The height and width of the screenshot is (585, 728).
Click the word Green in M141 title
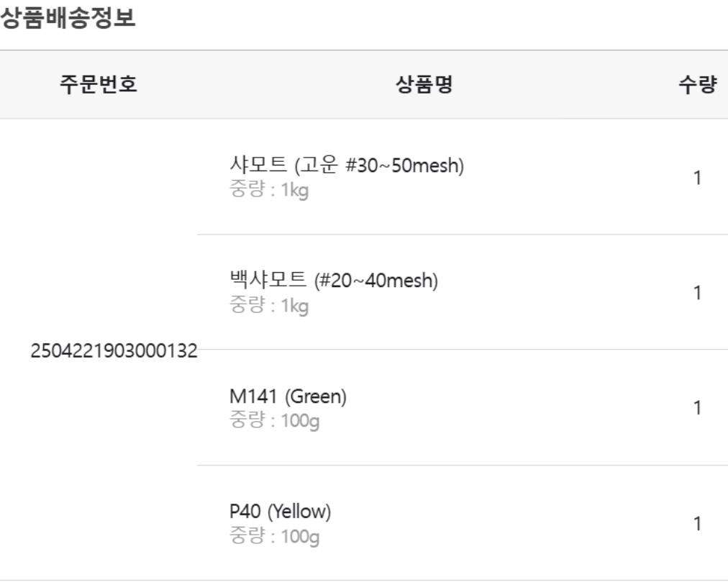(x=316, y=396)
